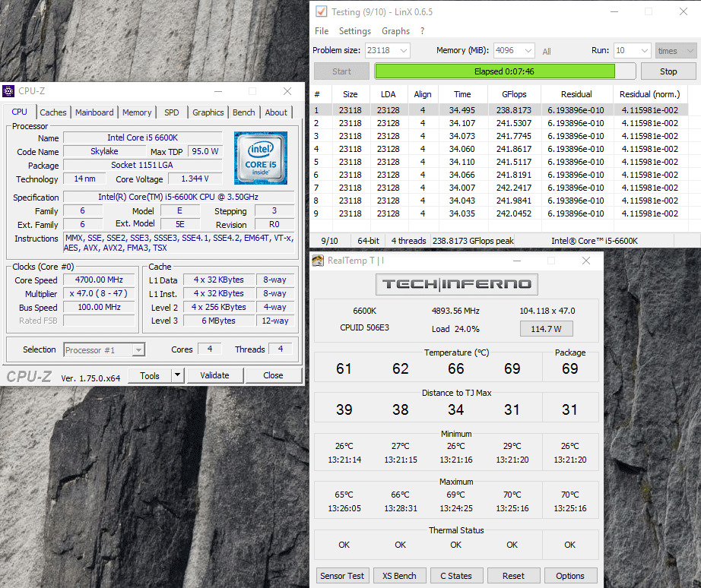Open RealTemp Options
This screenshot has width=701, height=588.
click(x=570, y=576)
